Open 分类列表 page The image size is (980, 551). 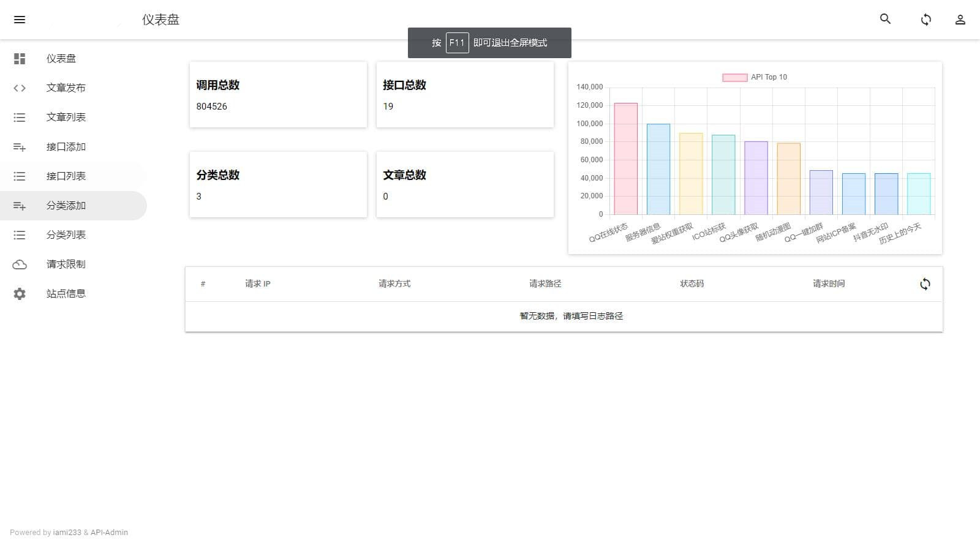coord(73,235)
